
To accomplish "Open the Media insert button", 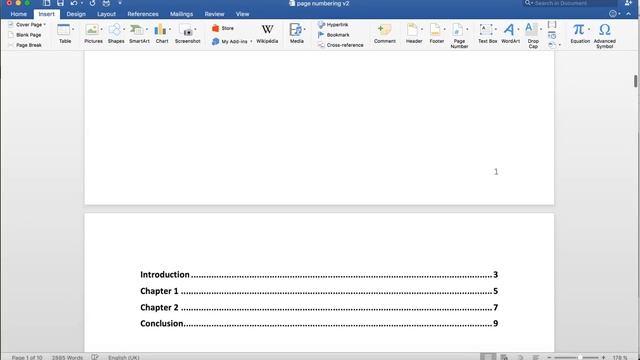I will click(296, 33).
